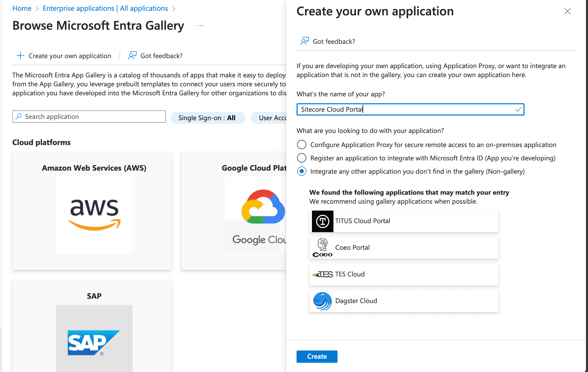
Task: Open the ellipsis menu beside Browse Microsoft Entra Gallery
Action: [201, 26]
